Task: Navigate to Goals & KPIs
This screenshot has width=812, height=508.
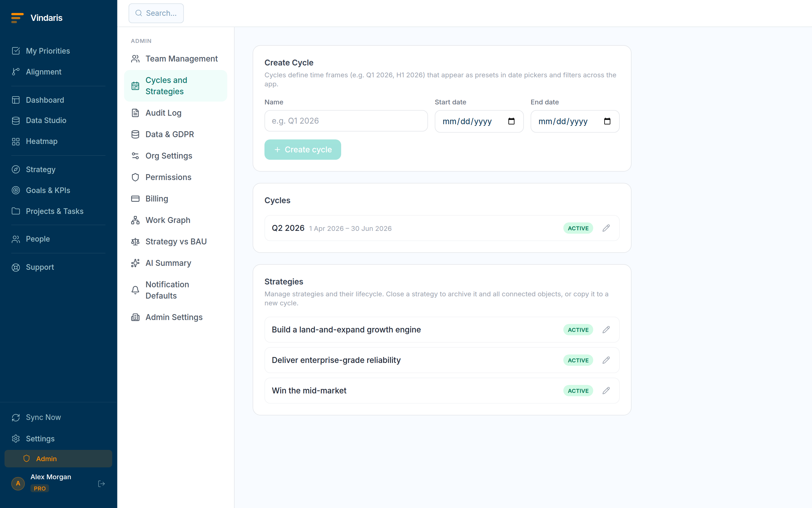Action: pos(58,190)
